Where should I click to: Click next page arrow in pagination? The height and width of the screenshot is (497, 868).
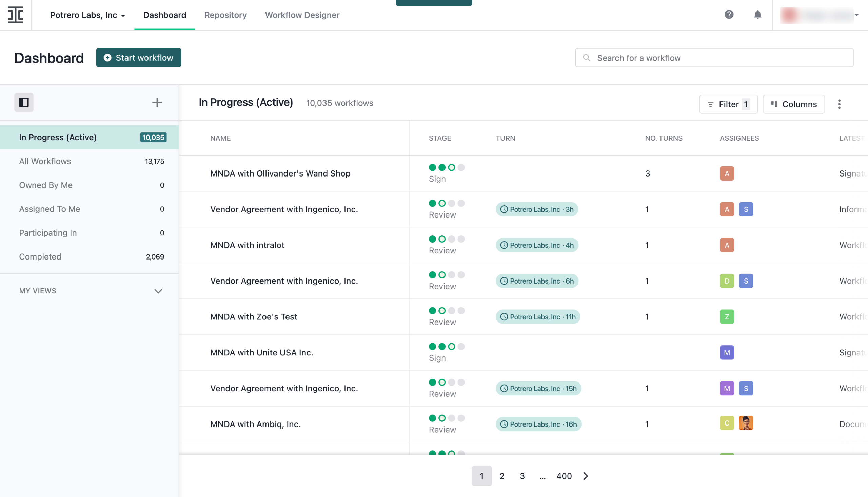[x=586, y=476]
